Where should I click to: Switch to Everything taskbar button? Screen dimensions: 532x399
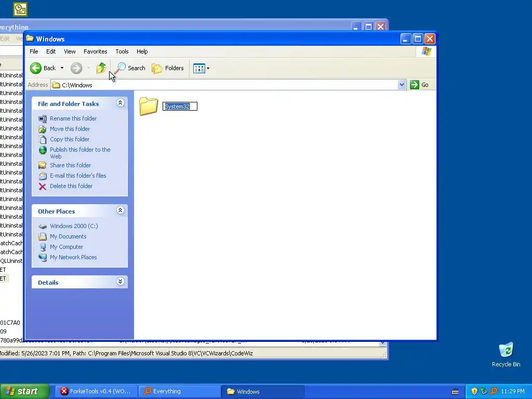(179, 392)
